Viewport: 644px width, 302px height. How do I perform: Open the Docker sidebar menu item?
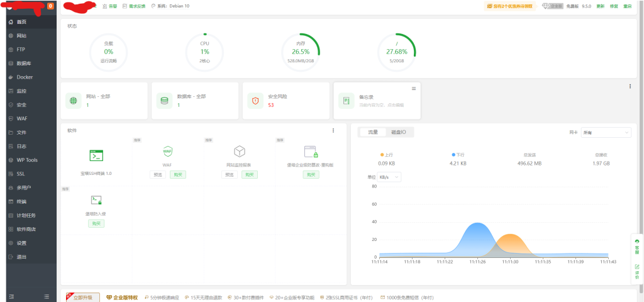(25, 77)
